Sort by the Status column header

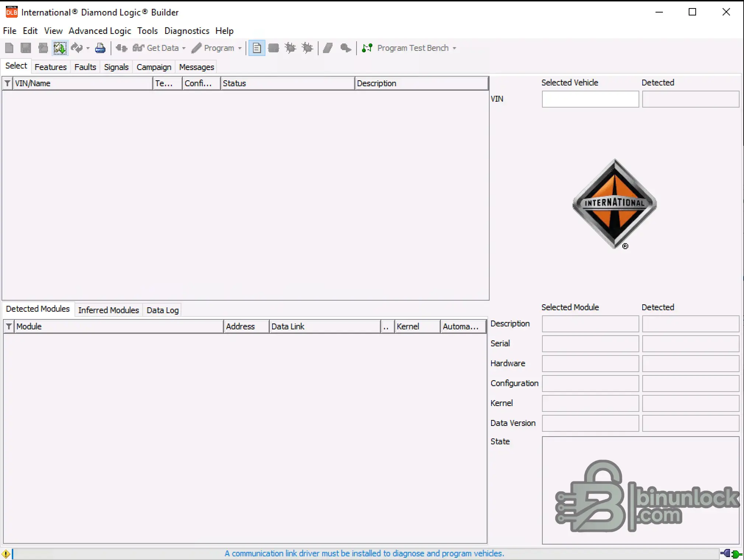click(288, 83)
